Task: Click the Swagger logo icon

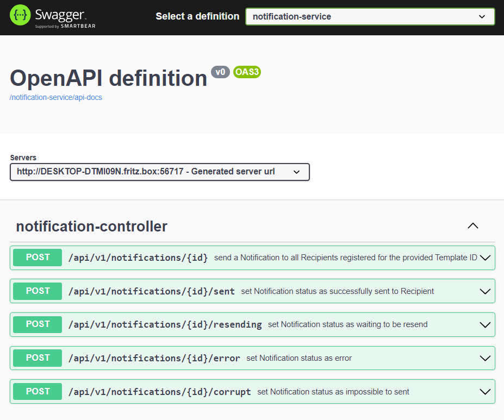Action: pyautogui.click(x=20, y=15)
